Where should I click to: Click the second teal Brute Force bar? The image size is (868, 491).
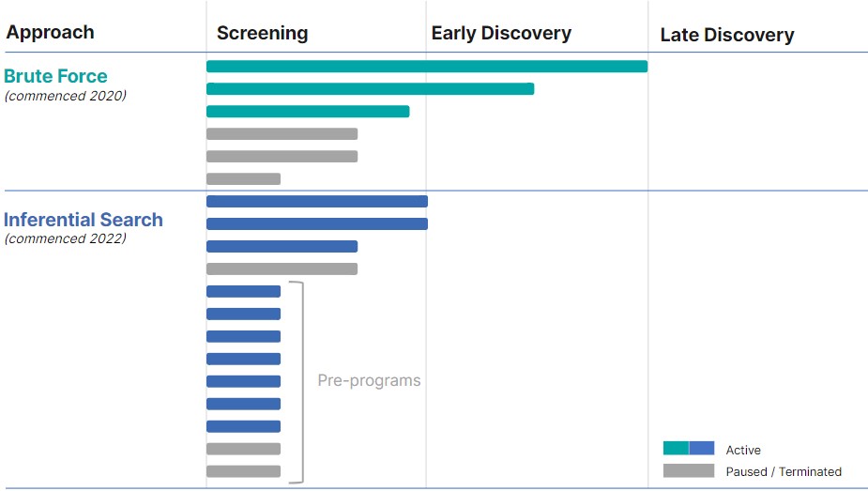(x=370, y=89)
